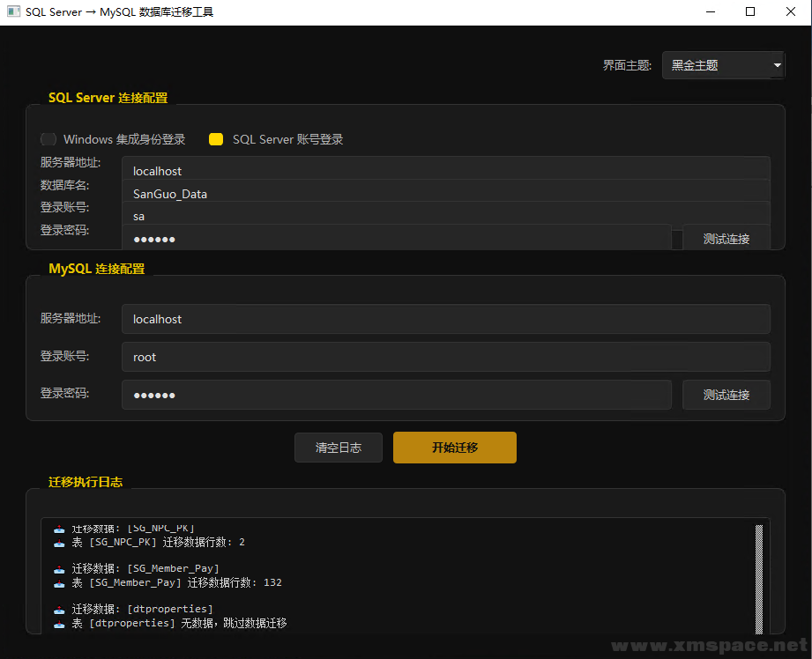Click the 开始迁移 button
This screenshot has height=659, width=812.
click(455, 448)
